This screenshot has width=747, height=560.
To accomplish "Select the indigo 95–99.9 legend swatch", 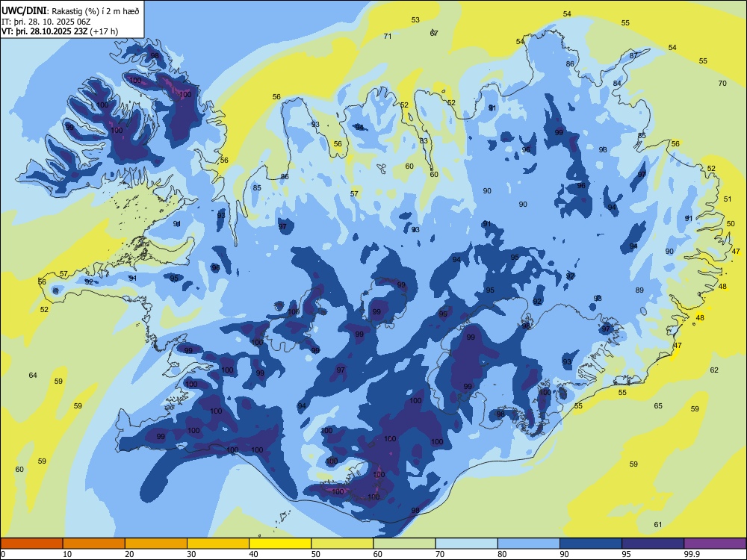I will (653, 544).
